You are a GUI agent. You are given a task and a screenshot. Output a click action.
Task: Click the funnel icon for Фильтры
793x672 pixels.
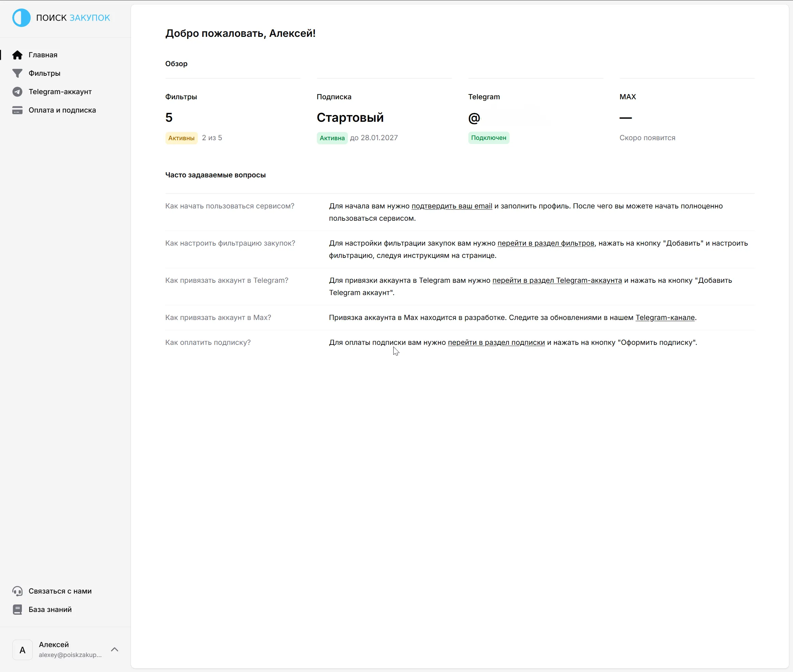click(17, 73)
